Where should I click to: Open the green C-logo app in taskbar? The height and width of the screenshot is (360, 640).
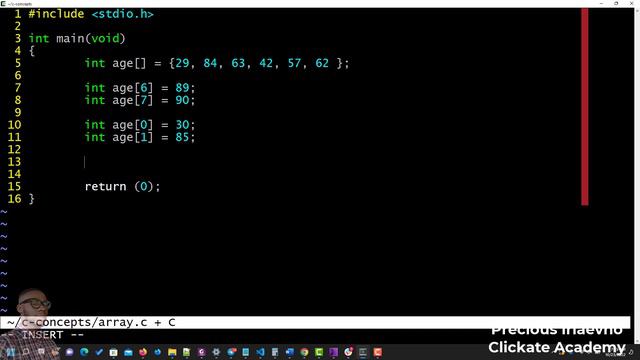(x=319, y=352)
